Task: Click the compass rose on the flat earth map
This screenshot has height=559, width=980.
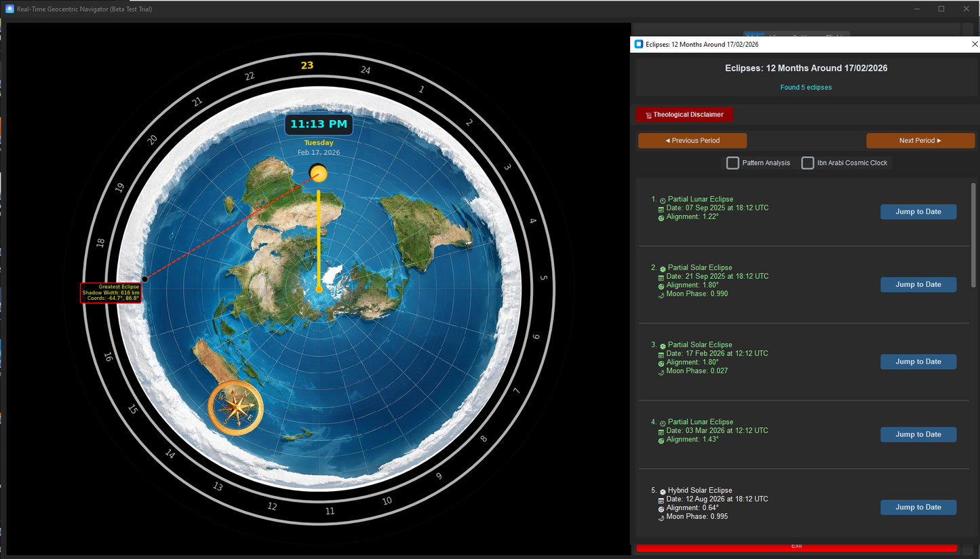Action: (x=235, y=407)
